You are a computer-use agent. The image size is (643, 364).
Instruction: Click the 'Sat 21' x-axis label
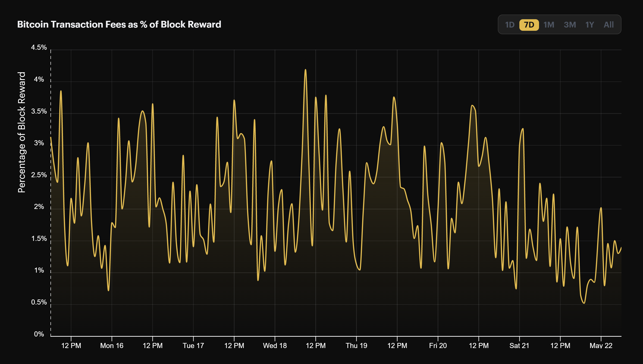[519, 345]
